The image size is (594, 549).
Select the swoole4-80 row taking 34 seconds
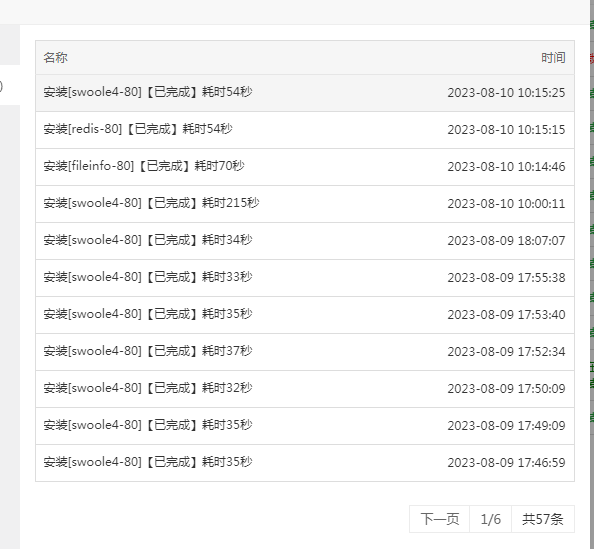point(305,241)
